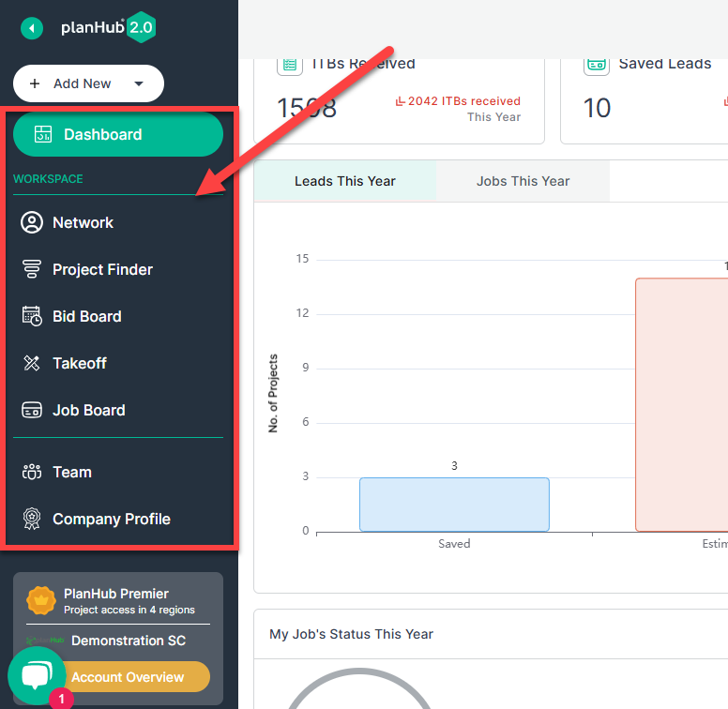
Task: Click the Add New plus icon
Action: 35,83
